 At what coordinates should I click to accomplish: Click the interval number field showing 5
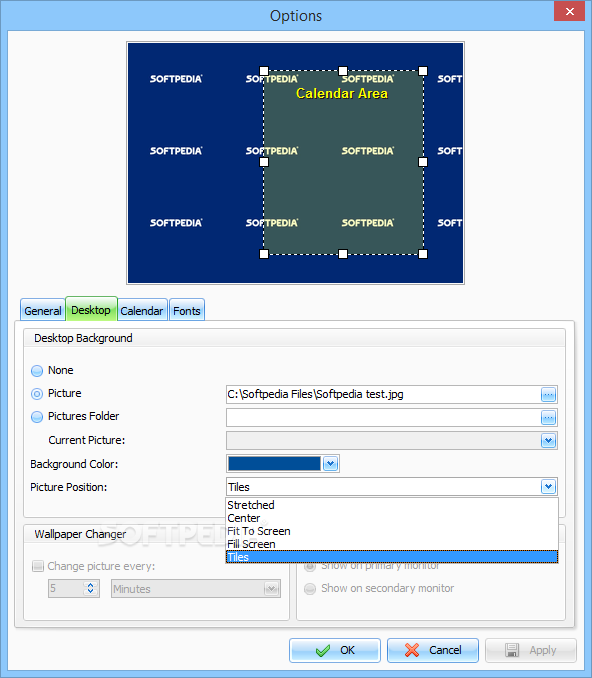coord(65,588)
